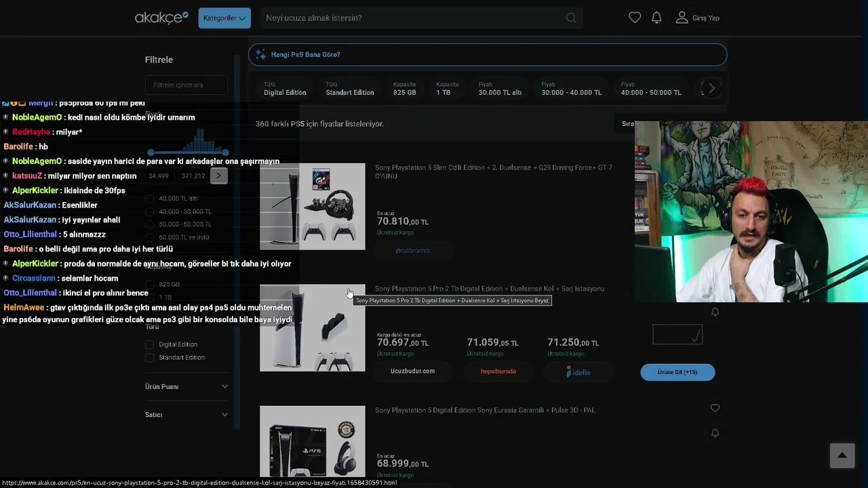The height and width of the screenshot is (488, 868).
Task: Expand the Ürün Puanı filter section
Action: click(x=186, y=387)
